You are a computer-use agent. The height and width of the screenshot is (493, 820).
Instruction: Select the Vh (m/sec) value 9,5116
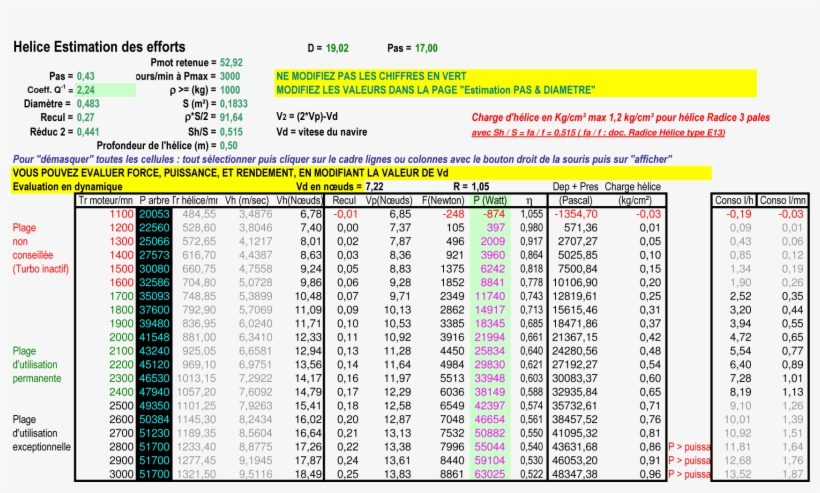click(255, 474)
